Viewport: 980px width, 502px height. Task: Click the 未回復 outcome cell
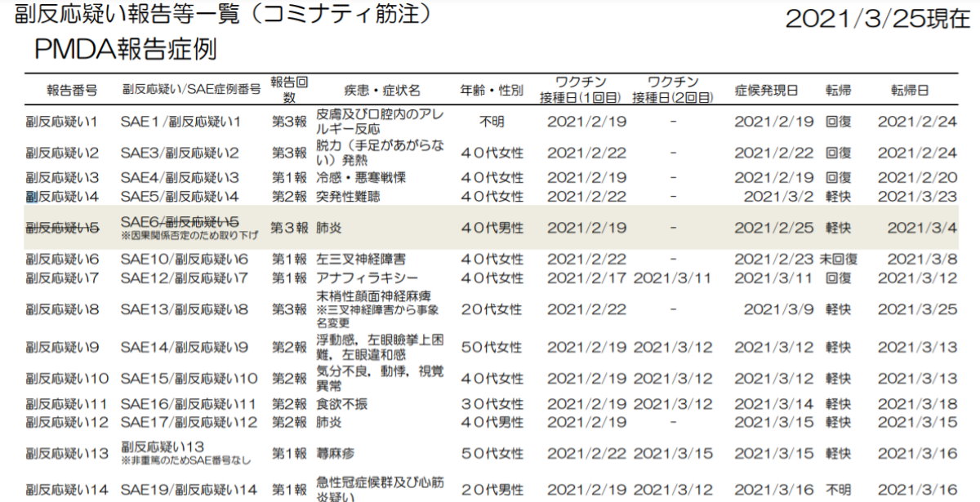[838, 260]
